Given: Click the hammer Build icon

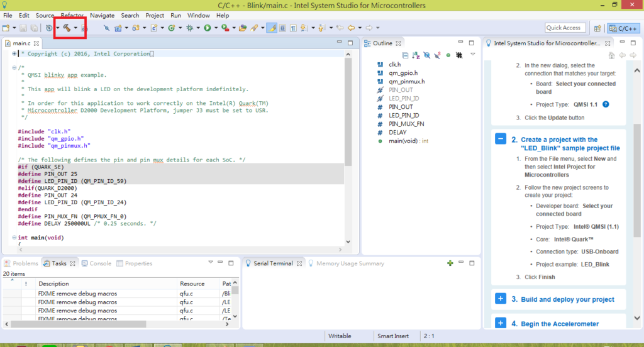Looking at the screenshot, I should coord(67,28).
